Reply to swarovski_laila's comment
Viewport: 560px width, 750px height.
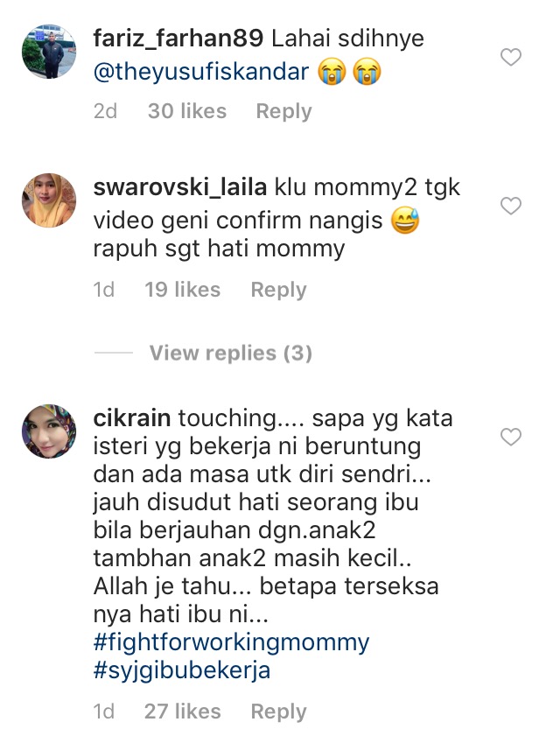click(279, 290)
